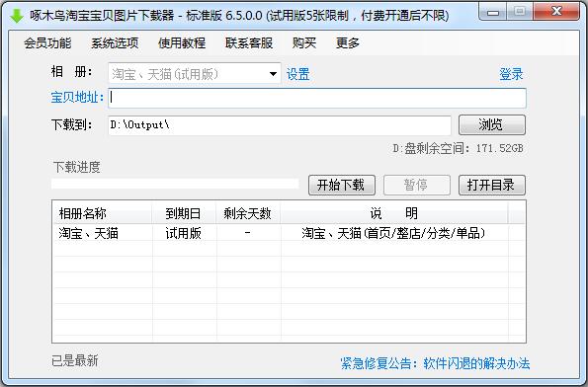Viewport: 588px width, 387px height.
Task: Open the 紧急修复公告 notice link
Action: point(435,363)
